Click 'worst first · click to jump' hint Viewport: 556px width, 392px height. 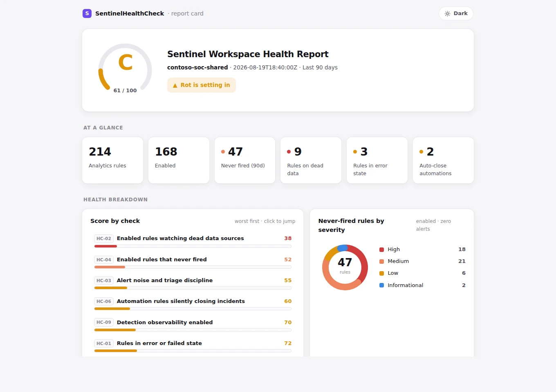coord(265,221)
